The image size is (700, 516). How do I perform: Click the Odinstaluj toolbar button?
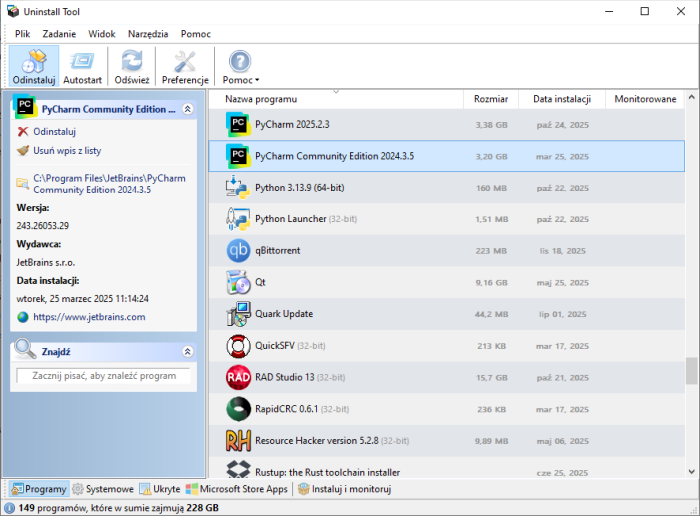(x=34, y=66)
